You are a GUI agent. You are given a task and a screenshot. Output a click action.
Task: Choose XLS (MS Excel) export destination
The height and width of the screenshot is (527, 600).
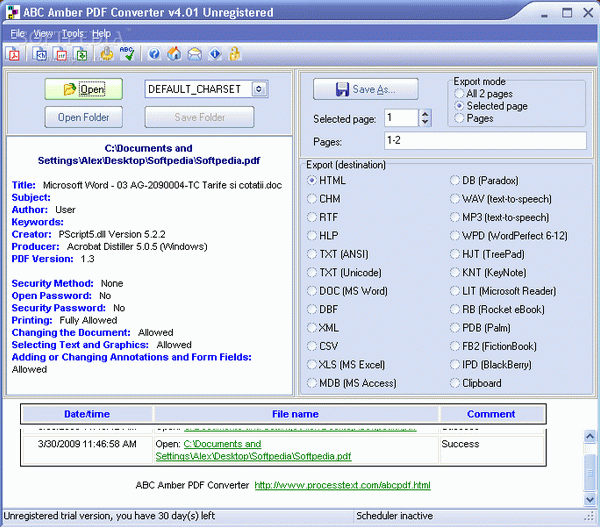[x=346, y=364]
